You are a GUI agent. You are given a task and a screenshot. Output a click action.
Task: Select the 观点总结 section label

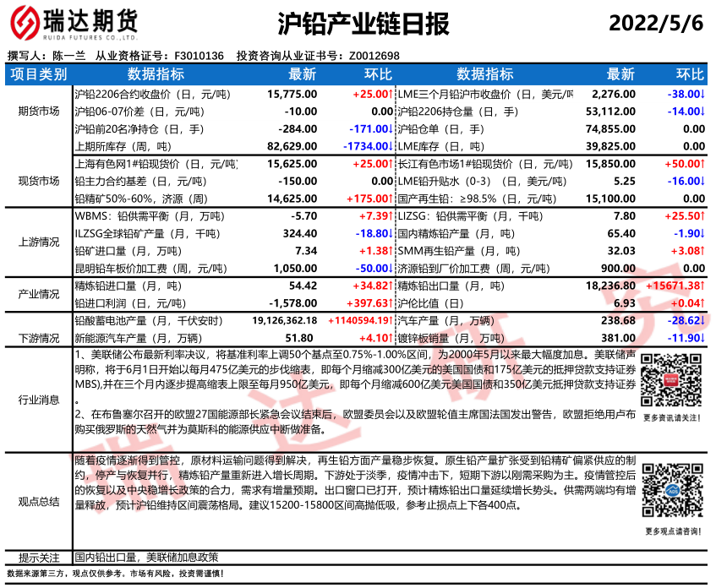(38, 501)
